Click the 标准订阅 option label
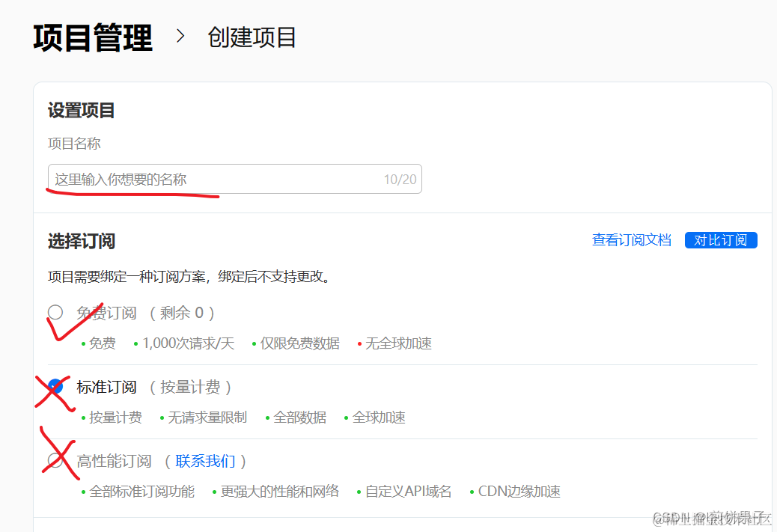Image resolution: width=777 pixels, height=532 pixels. pyautogui.click(x=106, y=387)
